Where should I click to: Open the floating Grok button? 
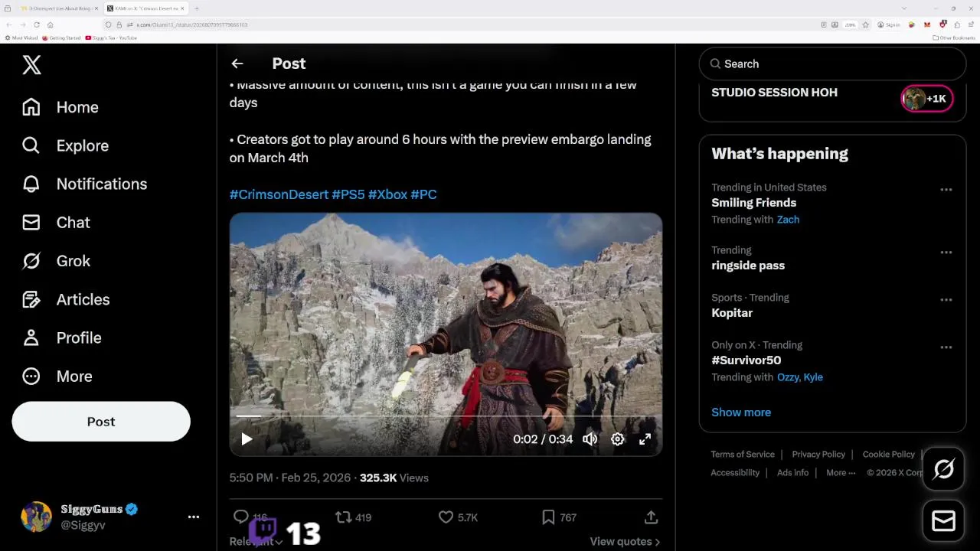click(943, 469)
